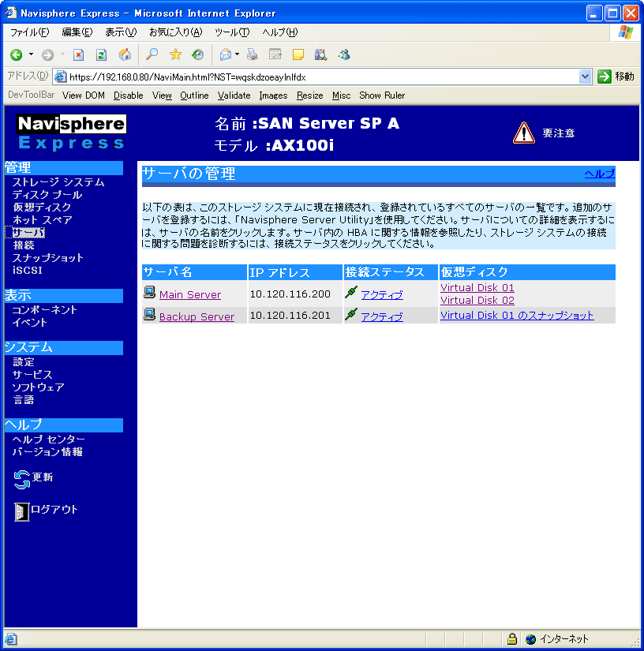This screenshot has width=644, height=651.
Task: Expand the Mail toolbar dropdown arrow
Action: [x=237, y=54]
